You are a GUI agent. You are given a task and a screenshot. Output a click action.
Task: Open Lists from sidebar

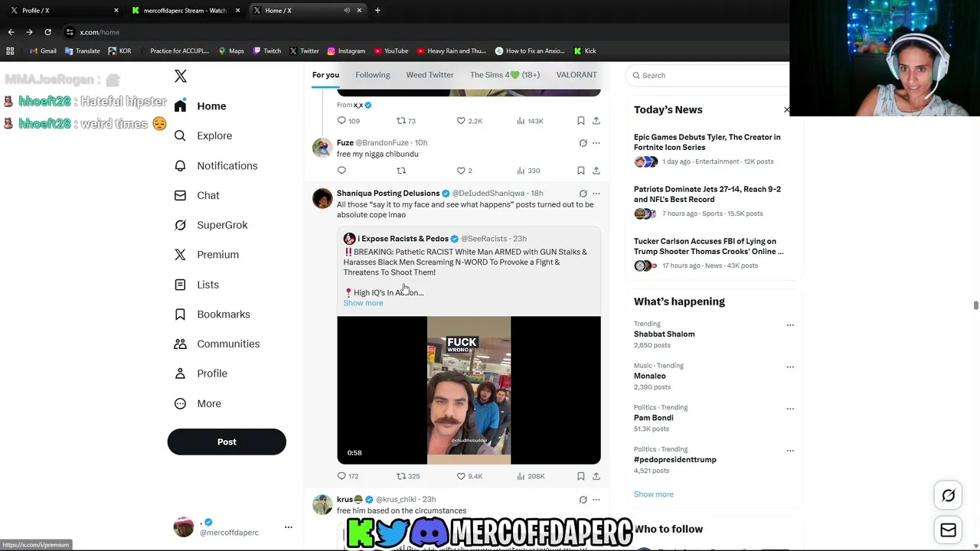(x=197, y=284)
